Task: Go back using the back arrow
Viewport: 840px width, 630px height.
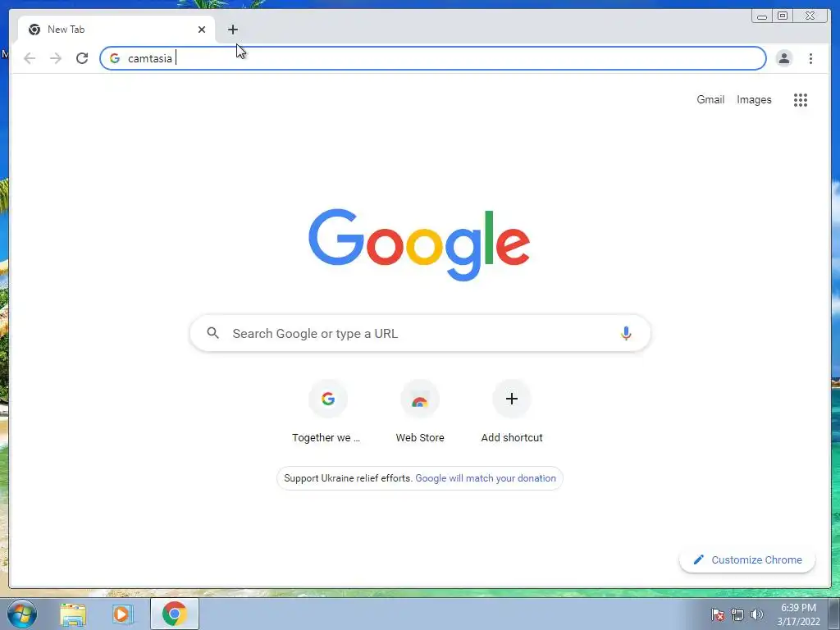Action: 30,58
